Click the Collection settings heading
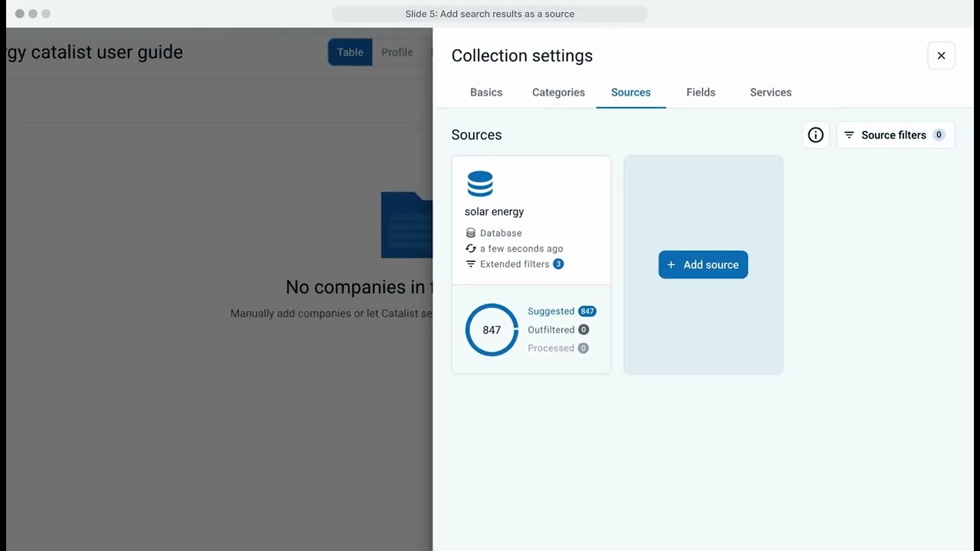 tap(521, 56)
